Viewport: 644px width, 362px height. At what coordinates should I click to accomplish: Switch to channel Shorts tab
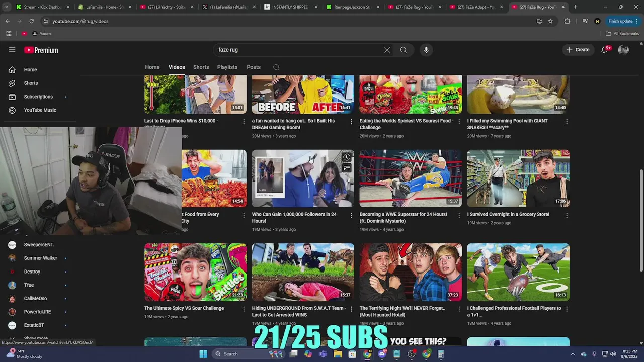[201, 67]
